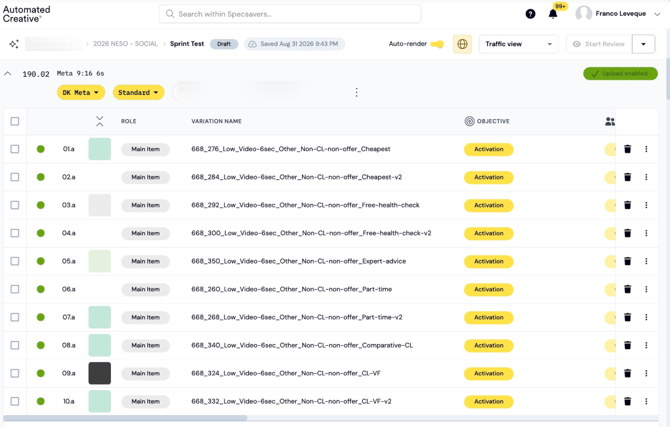Image resolution: width=670 pixels, height=427 pixels.
Task: Select variation name ending Expert-advice
Action: [x=298, y=261]
